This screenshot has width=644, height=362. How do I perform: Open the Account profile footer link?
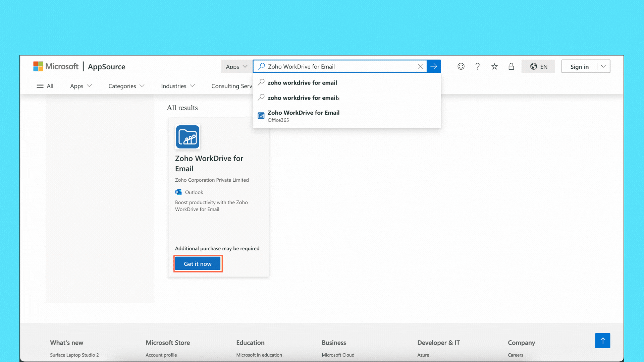161,355
